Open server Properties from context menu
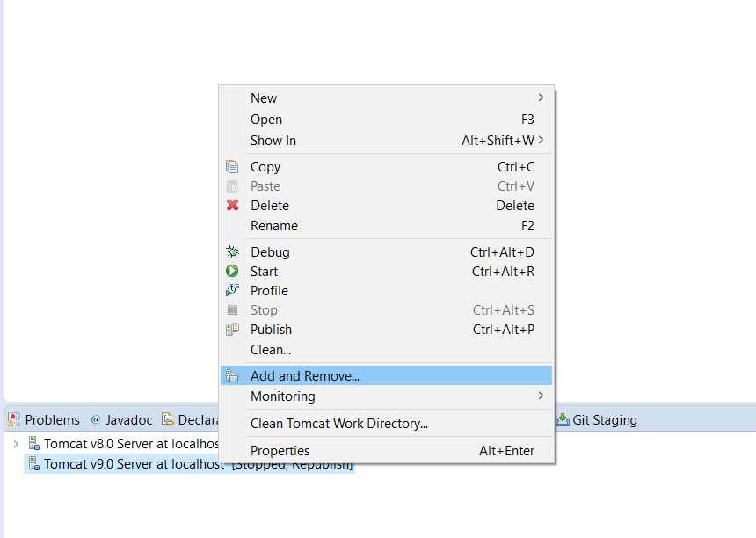 pos(280,451)
